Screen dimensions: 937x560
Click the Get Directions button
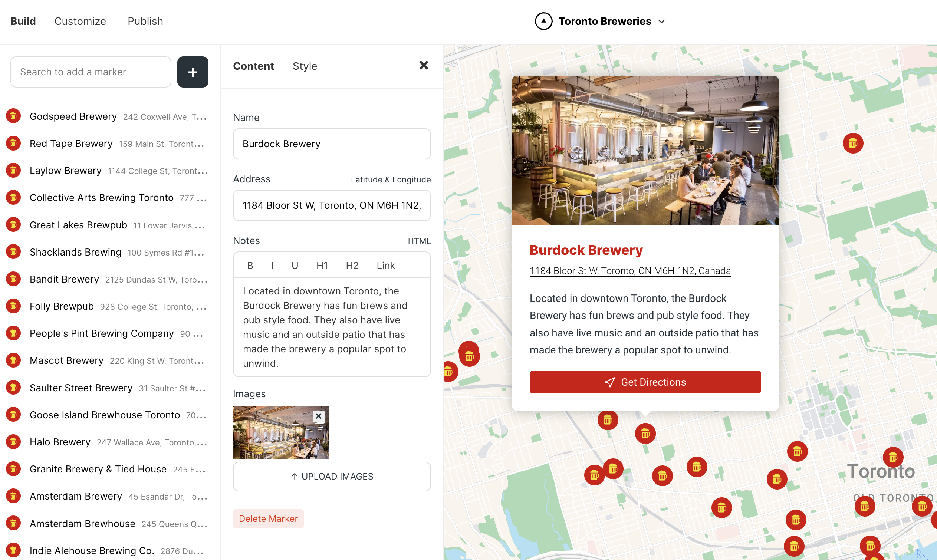click(x=645, y=382)
